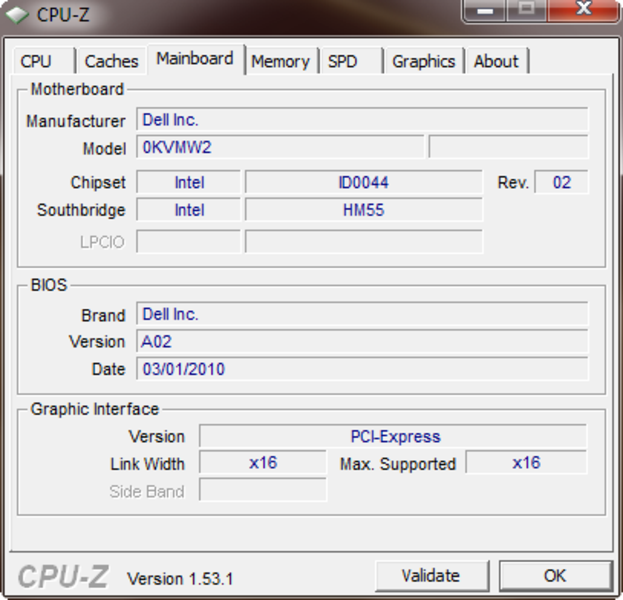Viewport: 623px width, 600px height.
Task: Click the Southbridge vendor Intel field
Action: pos(188,209)
